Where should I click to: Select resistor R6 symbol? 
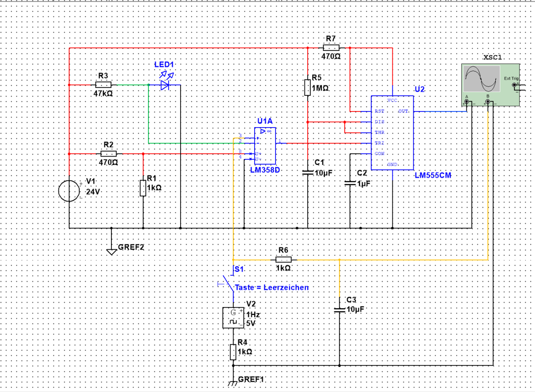tap(284, 259)
